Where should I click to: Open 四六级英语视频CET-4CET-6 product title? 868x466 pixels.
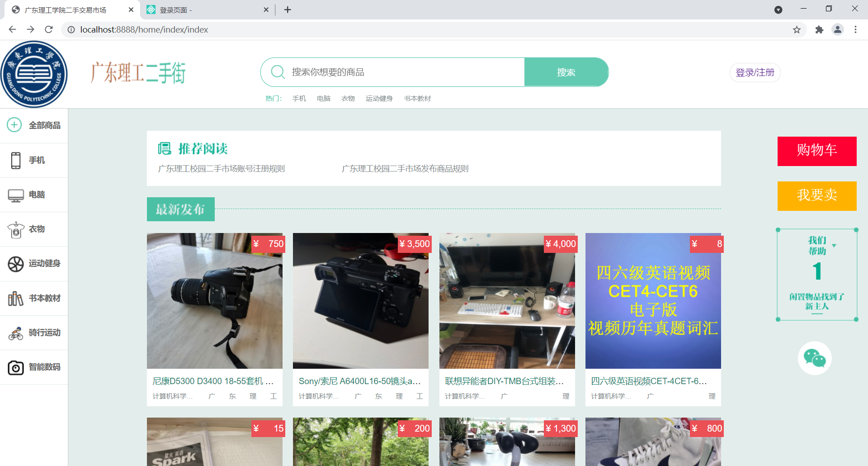coord(649,381)
